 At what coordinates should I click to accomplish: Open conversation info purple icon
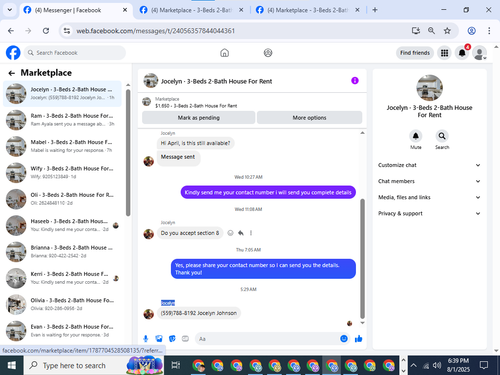pos(355,81)
